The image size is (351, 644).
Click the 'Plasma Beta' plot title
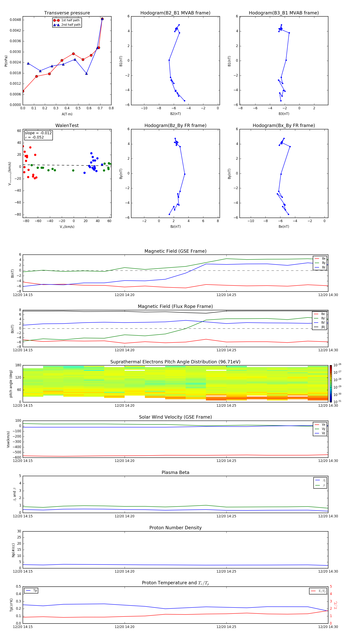(x=175, y=473)
